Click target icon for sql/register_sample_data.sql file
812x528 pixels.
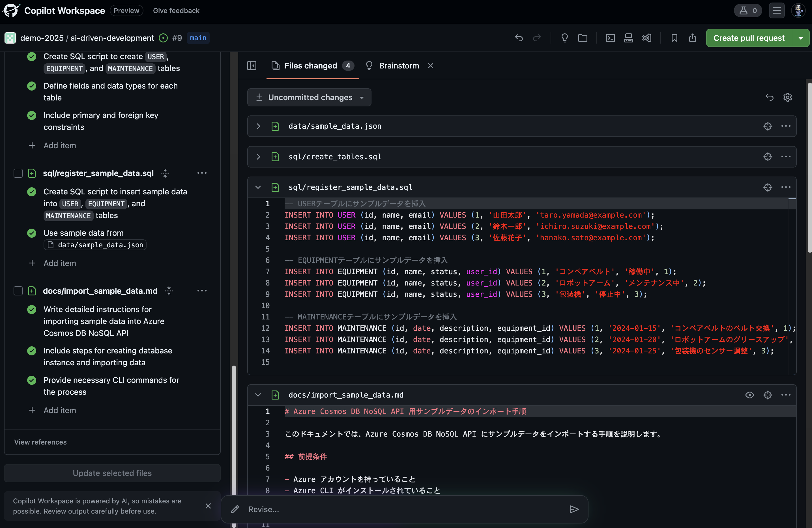(768, 187)
